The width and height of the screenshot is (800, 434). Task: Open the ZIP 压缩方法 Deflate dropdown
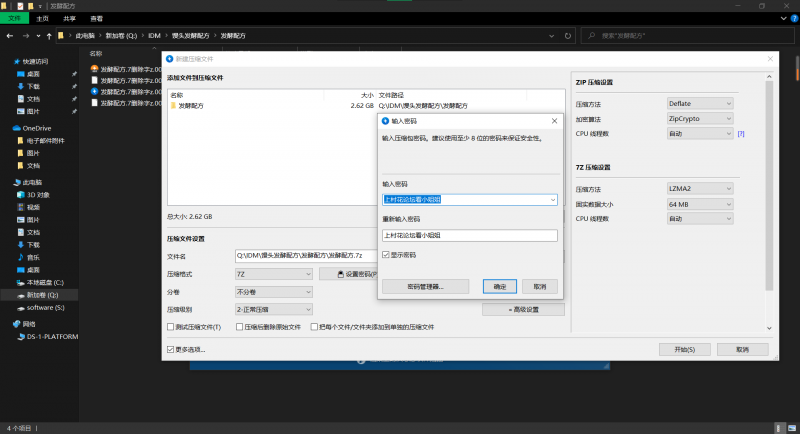point(700,103)
